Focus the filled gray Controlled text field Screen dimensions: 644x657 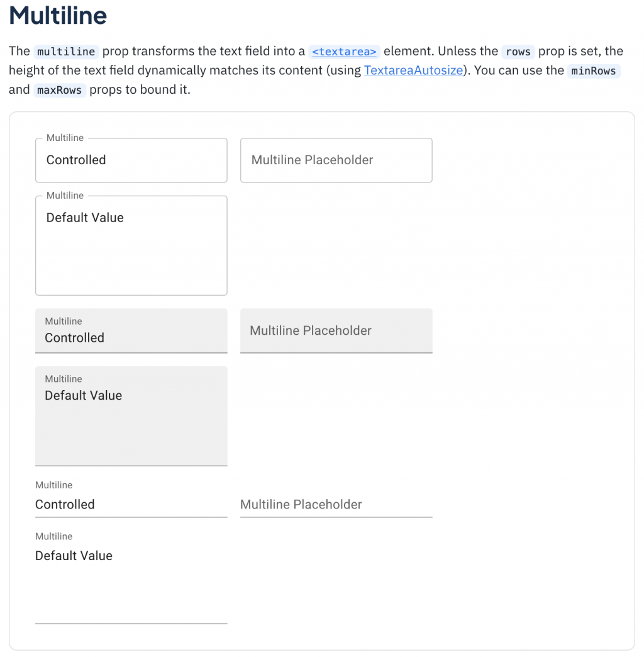click(x=131, y=338)
